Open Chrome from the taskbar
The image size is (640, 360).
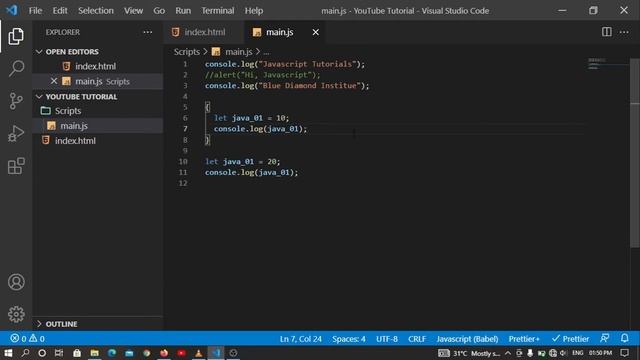coord(147,353)
